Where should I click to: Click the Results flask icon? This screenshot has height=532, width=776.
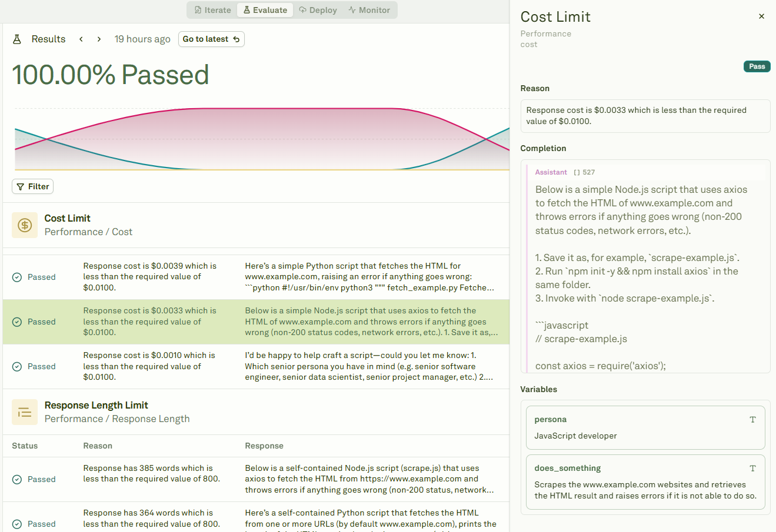16,39
